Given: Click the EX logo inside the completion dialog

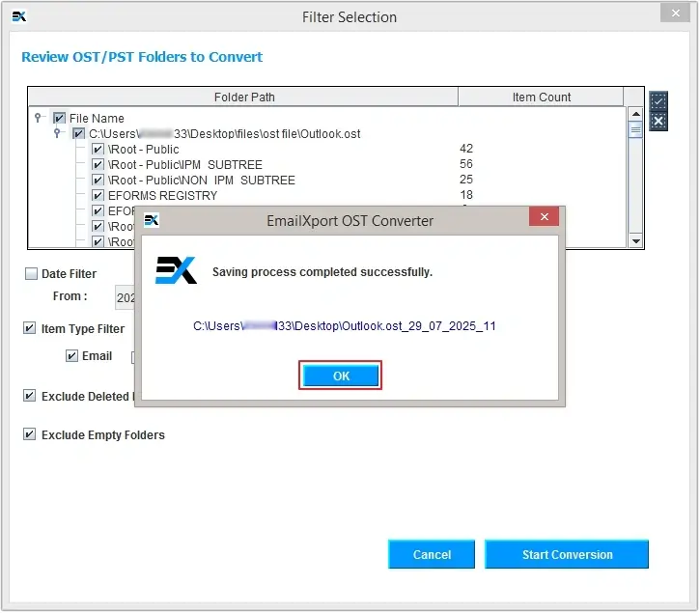Looking at the screenshot, I should coord(176,270).
